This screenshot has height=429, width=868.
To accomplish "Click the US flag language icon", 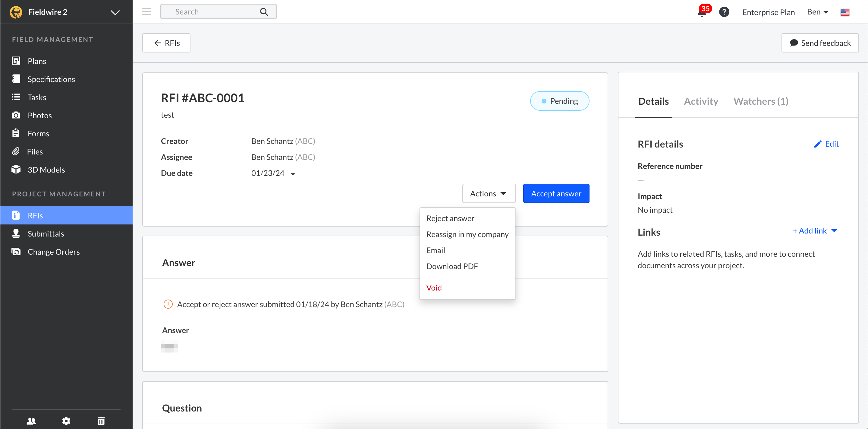I will pos(845,12).
